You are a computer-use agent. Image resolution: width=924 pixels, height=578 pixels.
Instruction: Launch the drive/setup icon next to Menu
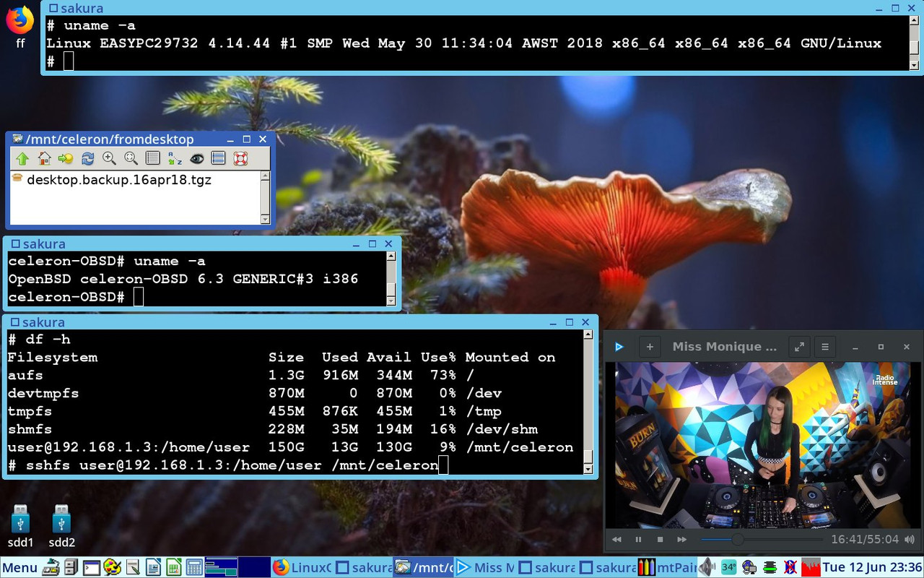[51, 568]
